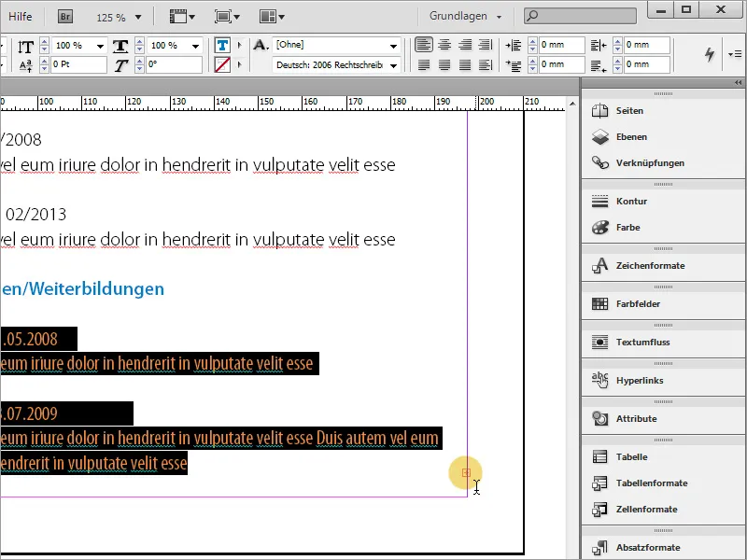Screen dimensions: 747x560
Task: Click the baseline shift 0 Pt field
Action: (x=78, y=64)
